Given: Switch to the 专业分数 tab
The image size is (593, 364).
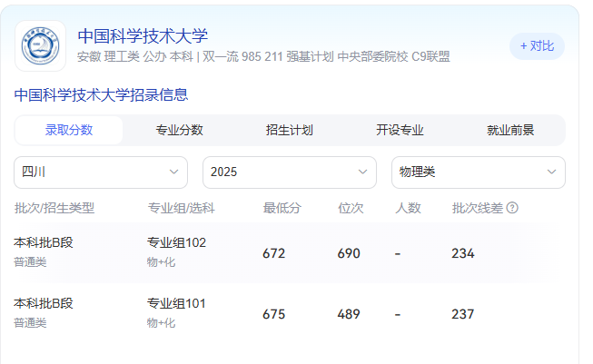Looking at the screenshot, I should coord(179,130).
